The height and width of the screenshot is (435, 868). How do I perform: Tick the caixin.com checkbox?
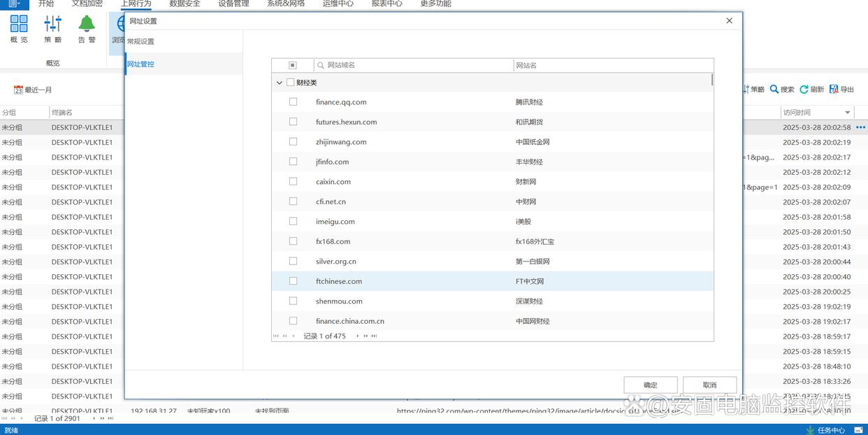click(x=293, y=182)
